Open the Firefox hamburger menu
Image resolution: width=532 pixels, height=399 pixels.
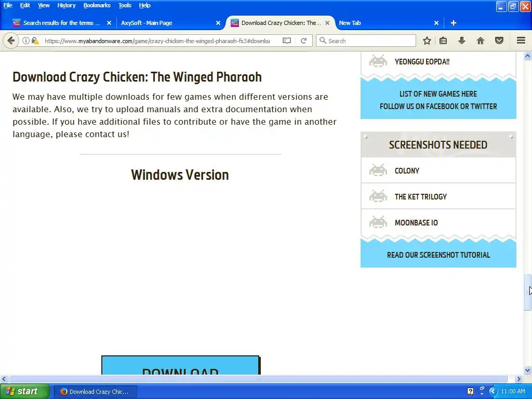tap(521, 41)
